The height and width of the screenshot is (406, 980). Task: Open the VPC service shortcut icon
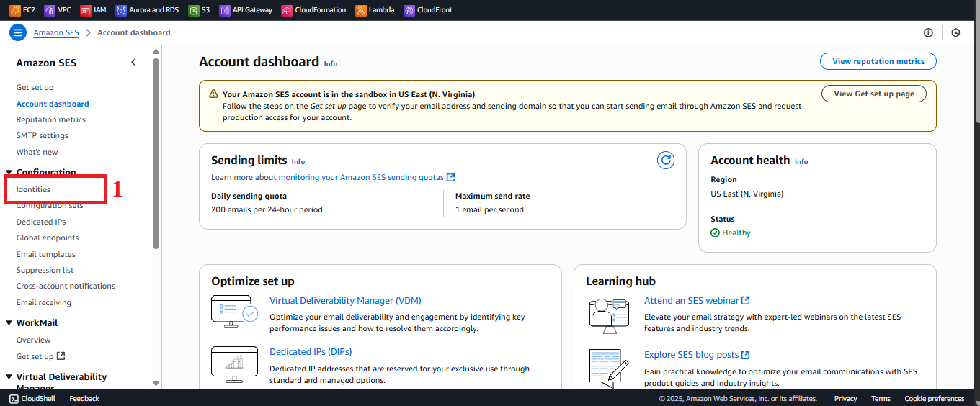(49, 10)
